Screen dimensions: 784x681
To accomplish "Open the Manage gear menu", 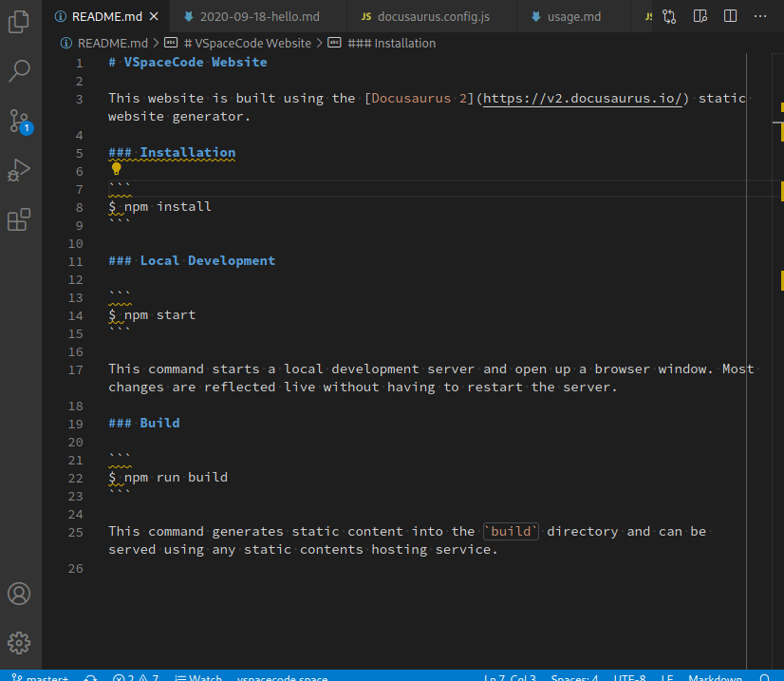I will [x=19, y=643].
